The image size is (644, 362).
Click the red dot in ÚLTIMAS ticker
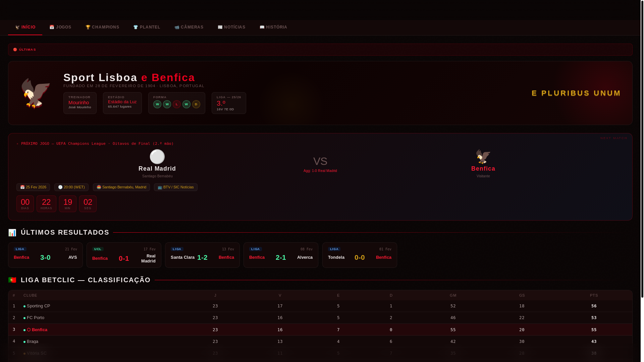[x=15, y=50]
